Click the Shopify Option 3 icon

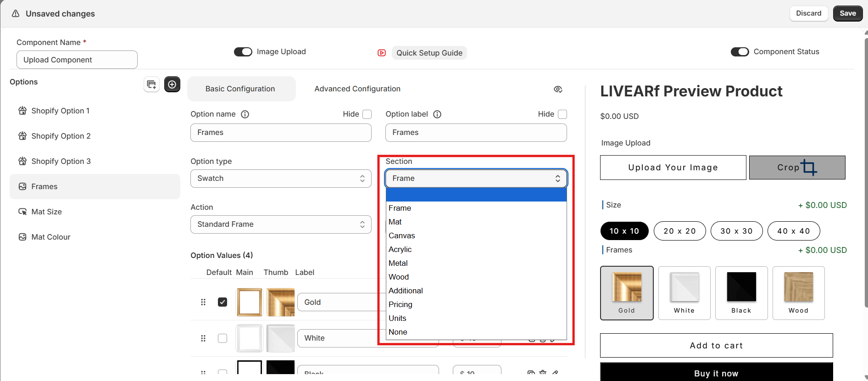[x=22, y=161]
